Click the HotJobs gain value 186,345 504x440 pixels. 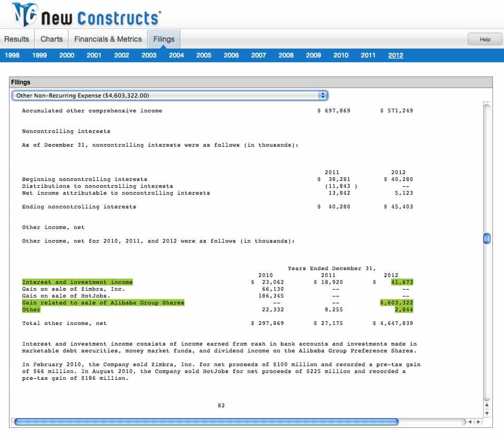[271, 296]
